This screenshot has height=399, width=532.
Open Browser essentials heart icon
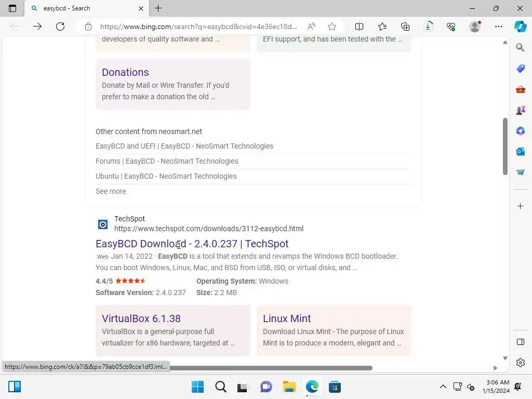point(451,26)
